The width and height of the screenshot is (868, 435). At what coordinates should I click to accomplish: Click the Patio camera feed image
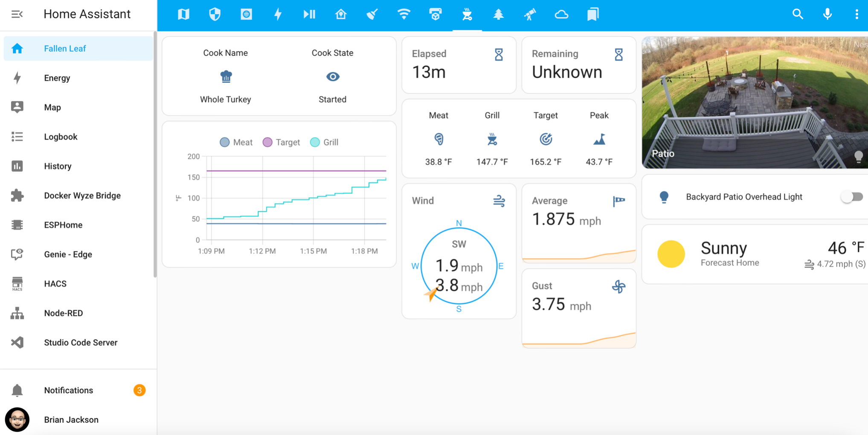754,102
